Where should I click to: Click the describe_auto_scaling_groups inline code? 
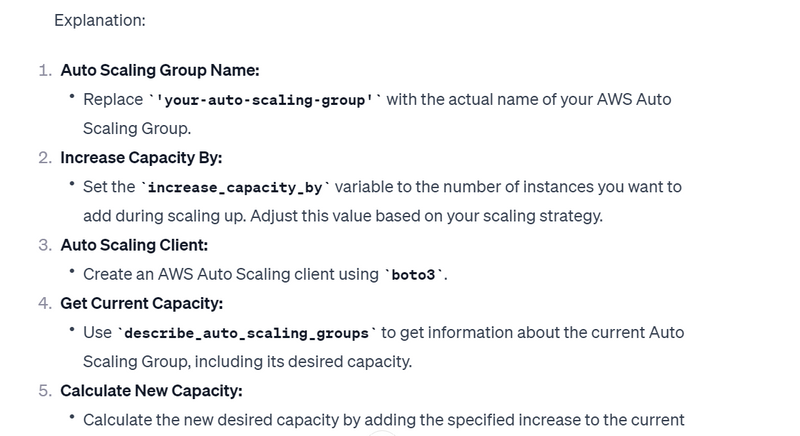pyautogui.click(x=246, y=333)
